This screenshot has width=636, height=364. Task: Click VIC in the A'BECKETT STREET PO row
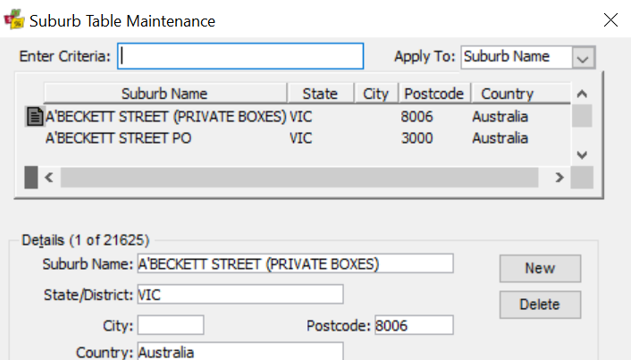pos(301,138)
